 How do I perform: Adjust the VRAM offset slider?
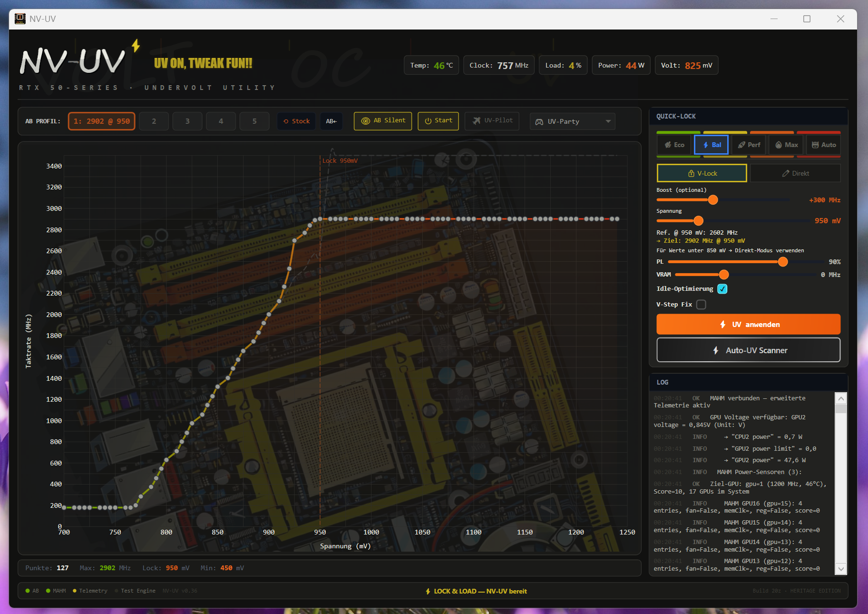tap(723, 275)
